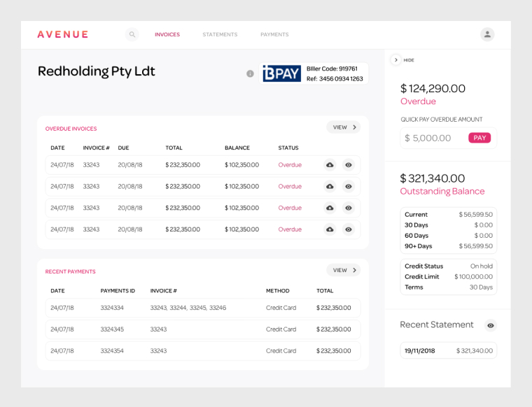
Task: Switch to the Statements tab
Action: point(220,34)
